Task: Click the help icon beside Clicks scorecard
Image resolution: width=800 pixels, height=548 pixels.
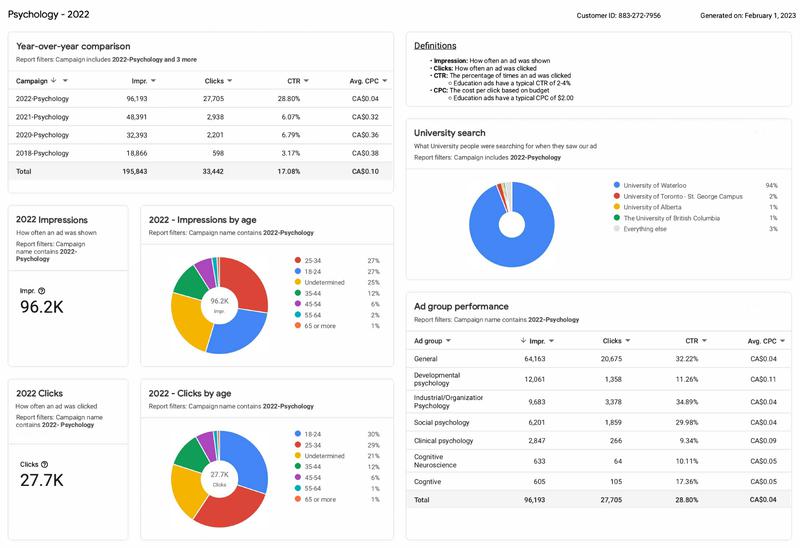Action: click(45, 464)
